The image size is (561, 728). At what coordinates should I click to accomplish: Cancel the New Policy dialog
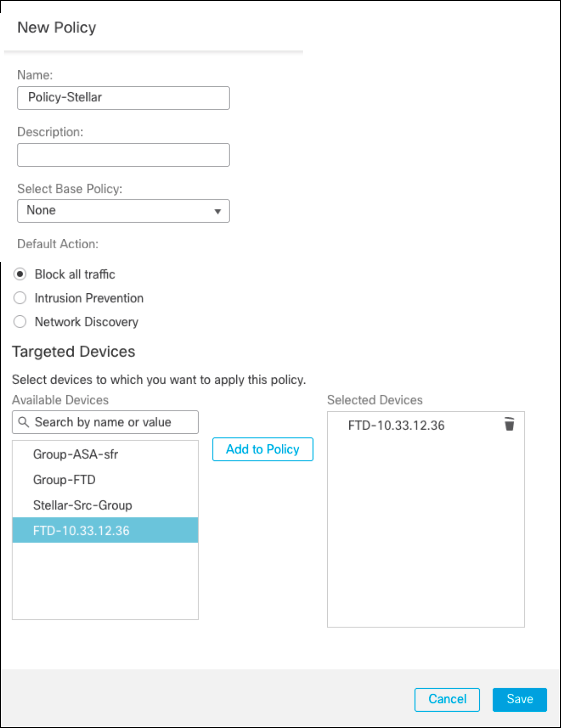tap(447, 699)
